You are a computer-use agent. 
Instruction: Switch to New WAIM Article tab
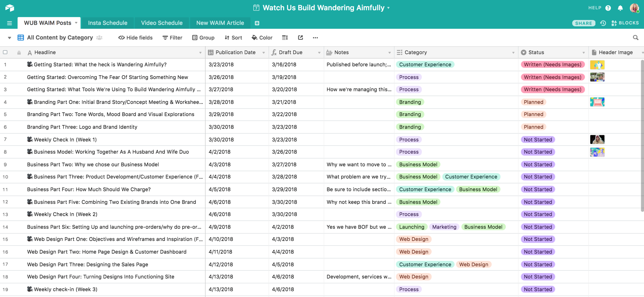coord(220,23)
